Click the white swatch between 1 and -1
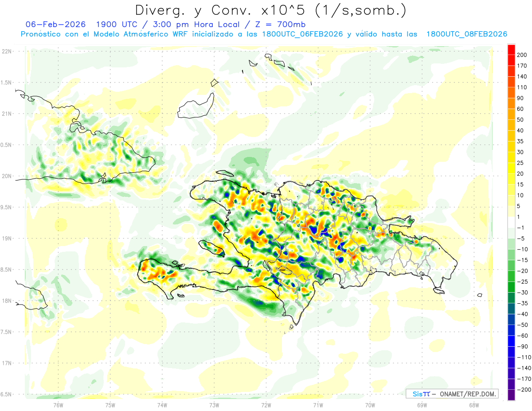 click(511, 222)
